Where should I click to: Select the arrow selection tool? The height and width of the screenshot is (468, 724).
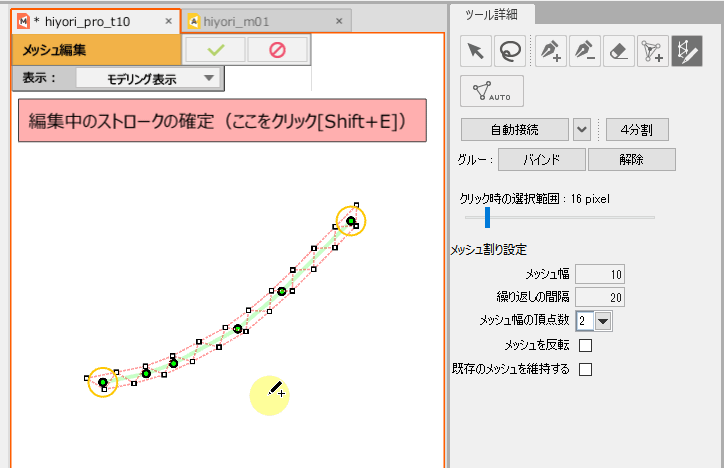[x=477, y=51]
